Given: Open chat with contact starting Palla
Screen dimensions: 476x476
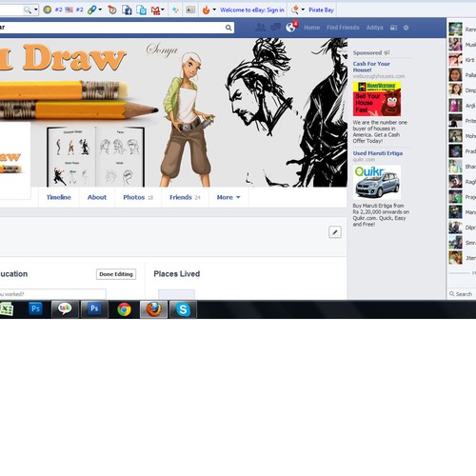Looking at the screenshot, I should click(462, 75).
